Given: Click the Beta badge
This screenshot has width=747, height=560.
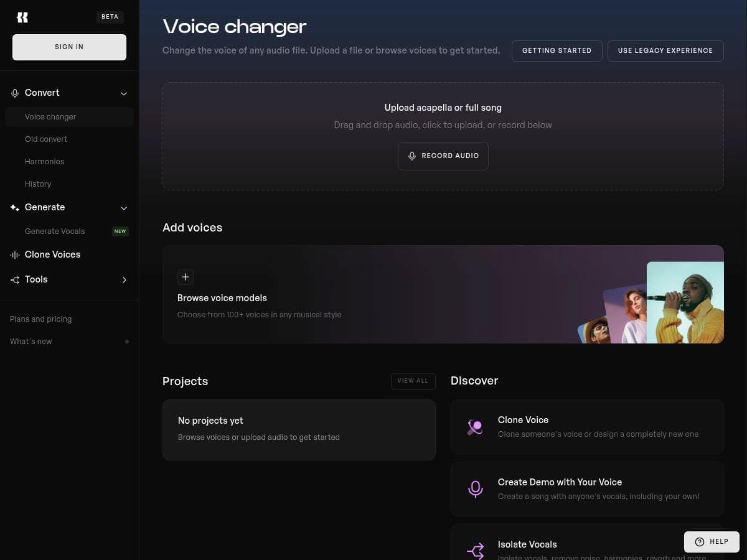Looking at the screenshot, I should click(110, 17).
